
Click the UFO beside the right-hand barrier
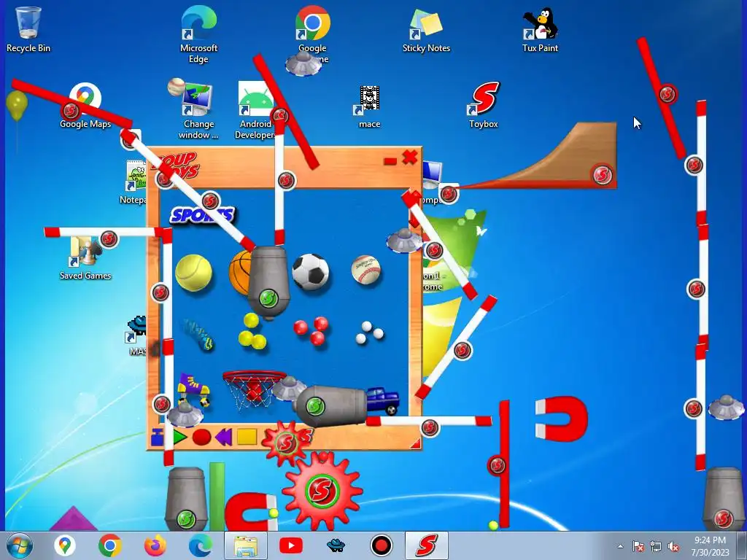726,407
